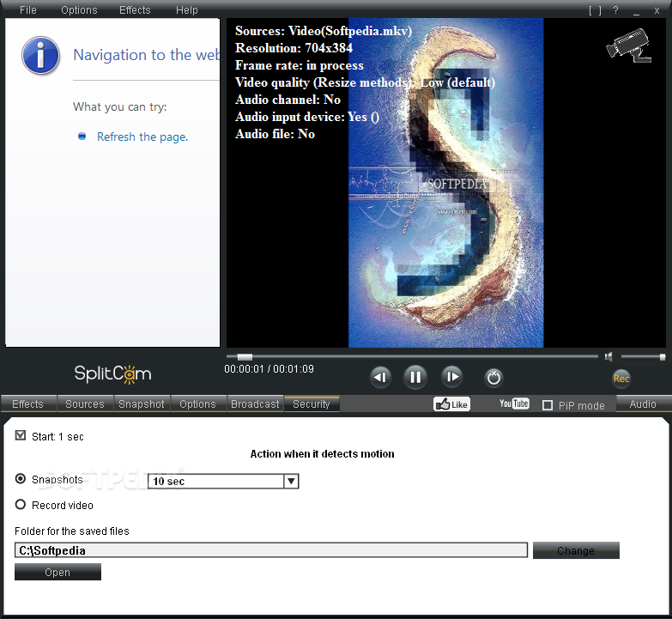This screenshot has height=619, width=672.
Task: Open the File menu
Action: (28, 9)
